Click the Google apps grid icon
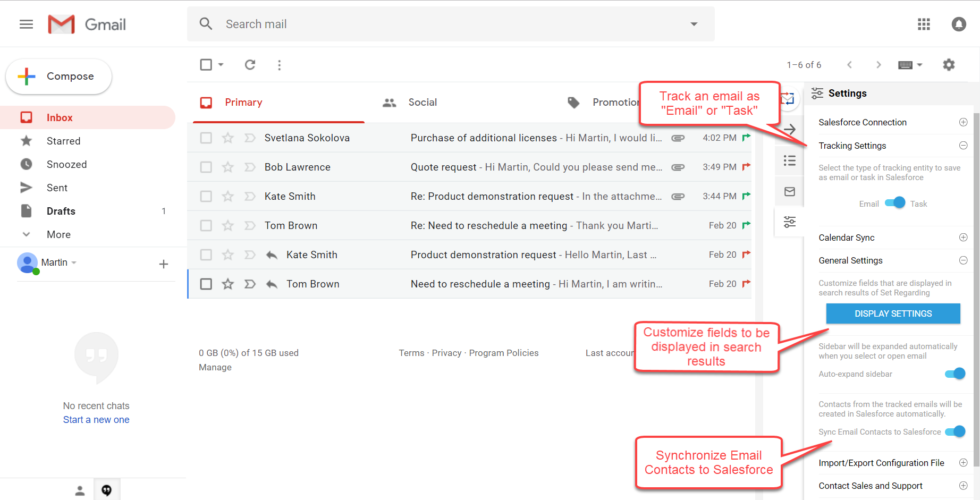Screen dimensions: 980x500 point(924,24)
